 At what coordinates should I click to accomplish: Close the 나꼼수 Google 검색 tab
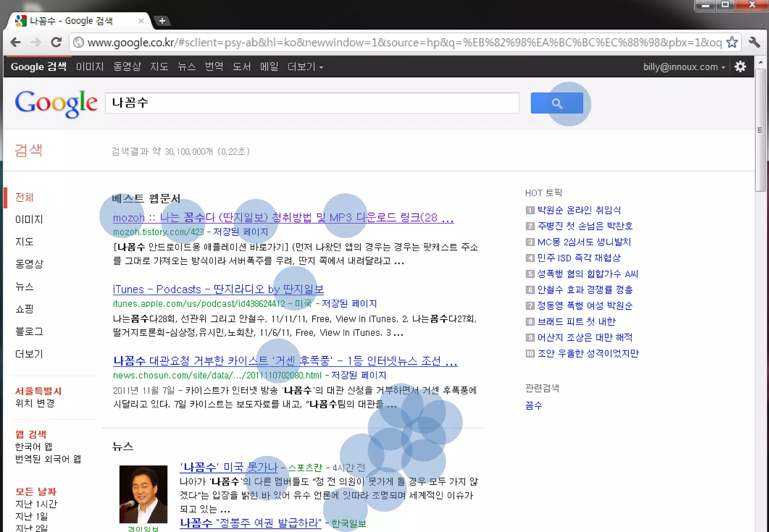click(x=141, y=21)
